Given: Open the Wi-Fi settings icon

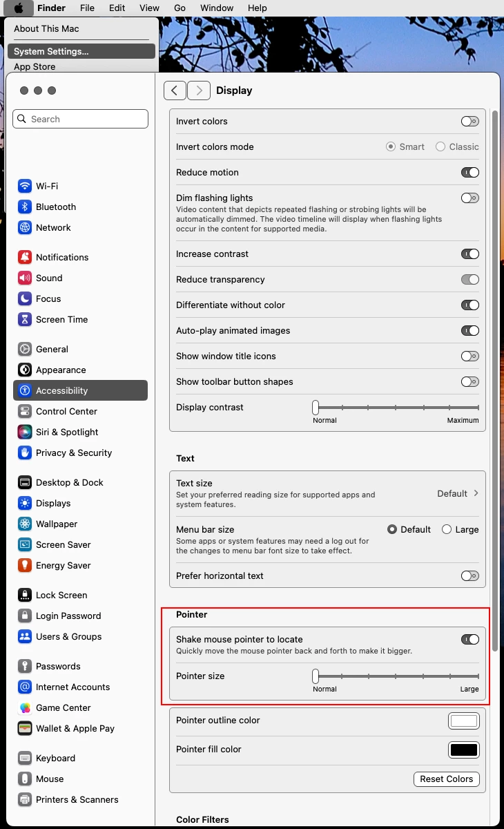Looking at the screenshot, I should pos(25,186).
